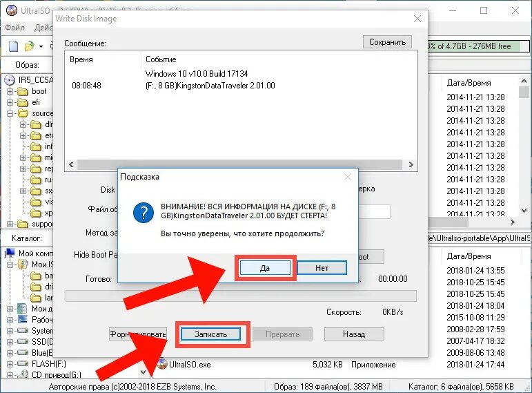Screen dimensions: 532x393
Task: Decline with the Нет button
Action: click(x=322, y=268)
